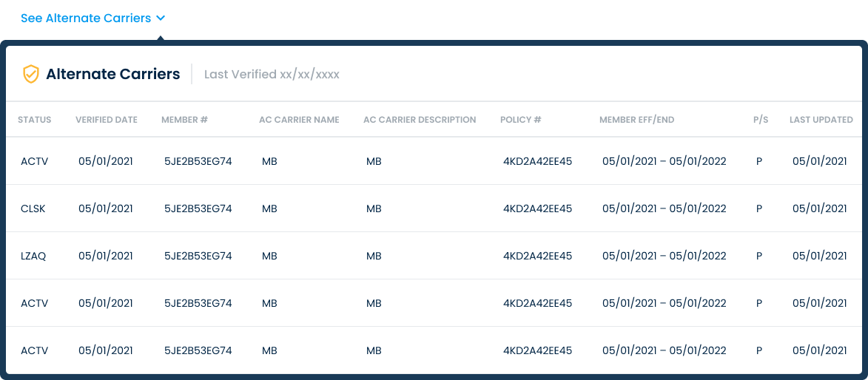
Task: Click the AC CARRIER NAME column header
Action: click(x=299, y=120)
